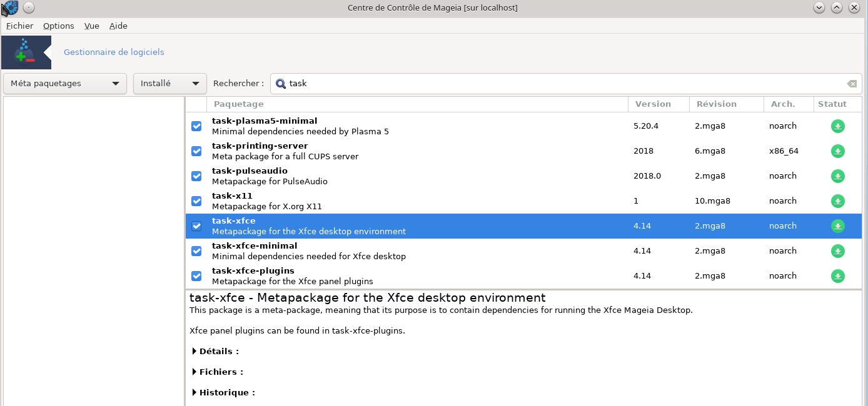The image size is (868, 406).
Task: Click 'Metapackage for PulseAudio' description
Action: (270, 182)
